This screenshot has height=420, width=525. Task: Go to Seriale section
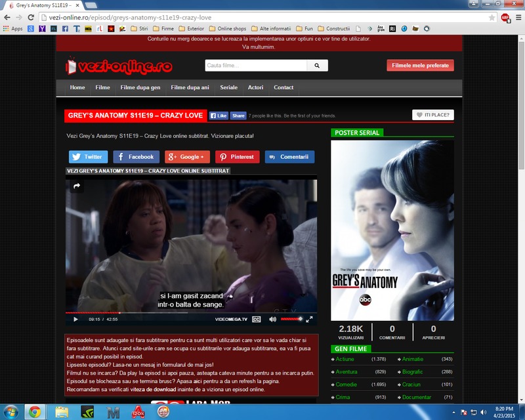click(x=228, y=87)
